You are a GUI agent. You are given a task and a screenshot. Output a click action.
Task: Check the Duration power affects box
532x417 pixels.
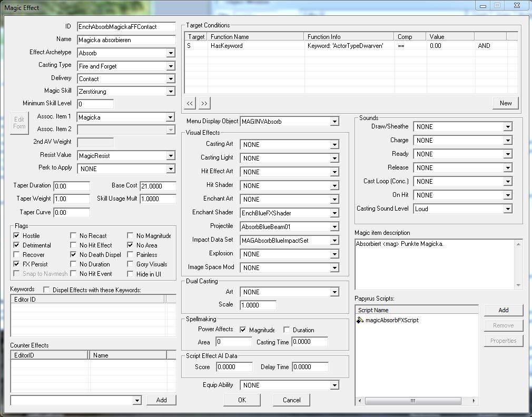tap(287, 330)
